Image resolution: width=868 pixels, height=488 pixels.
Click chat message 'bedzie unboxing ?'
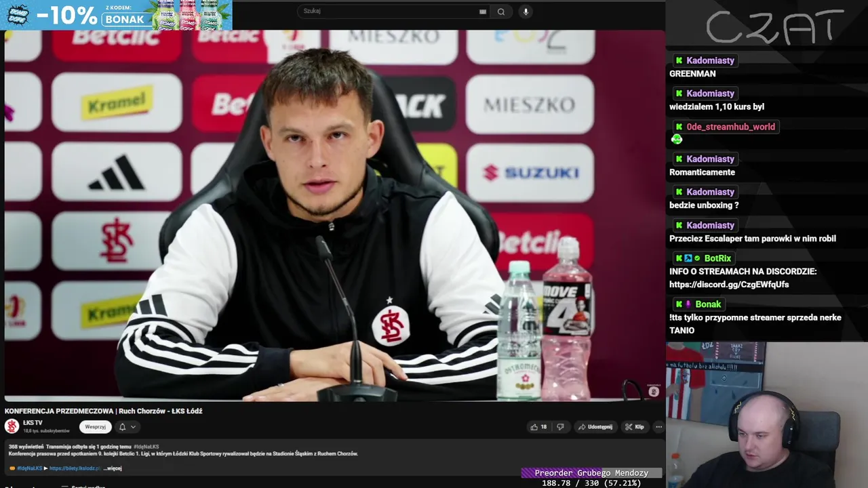coord(704,205)
